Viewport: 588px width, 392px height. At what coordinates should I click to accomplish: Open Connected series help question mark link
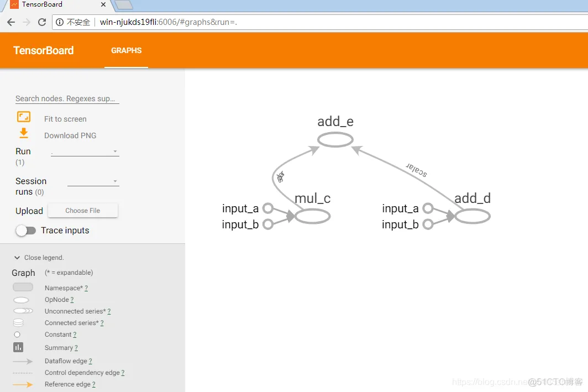click(x=102, y=323)
